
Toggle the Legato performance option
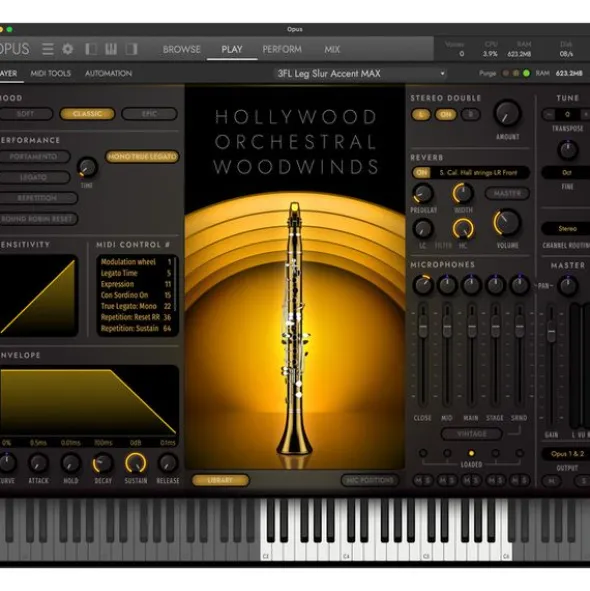pos(34,178)
